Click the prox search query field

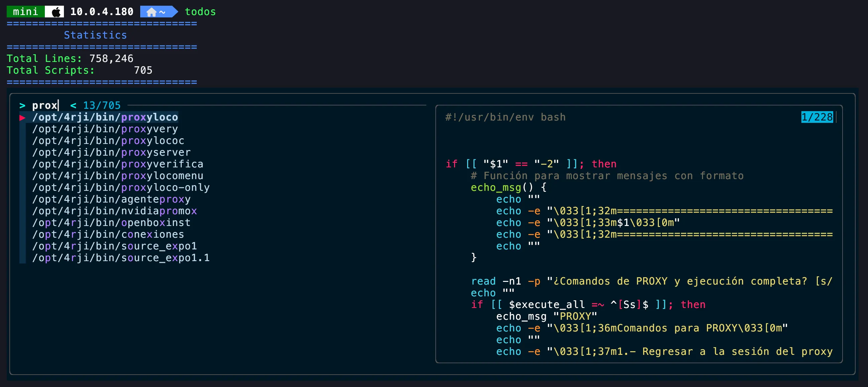(x=45, y=105)
